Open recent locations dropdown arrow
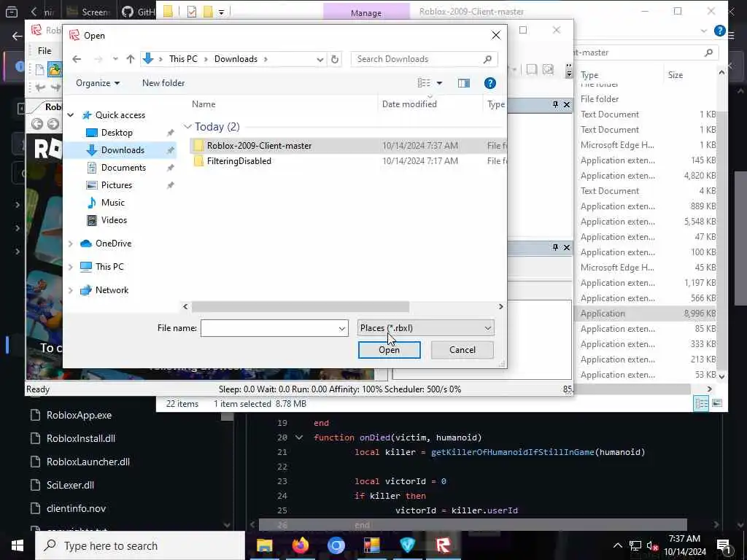 point(115,59)
